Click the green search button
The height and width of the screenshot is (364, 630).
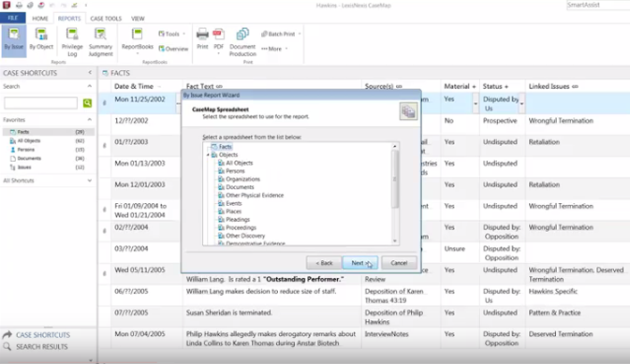87,103
